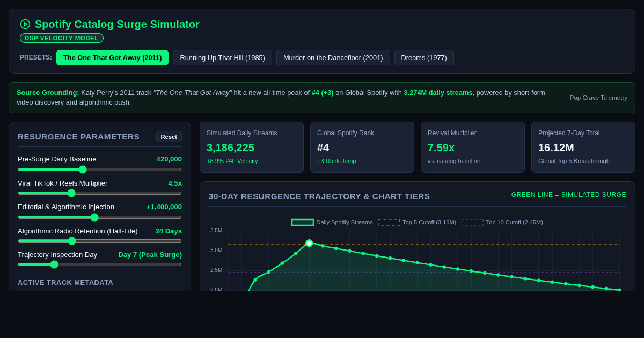
Task: Click the Spotify Catalog Surge Simulator title
Action: tap(117, 24)
